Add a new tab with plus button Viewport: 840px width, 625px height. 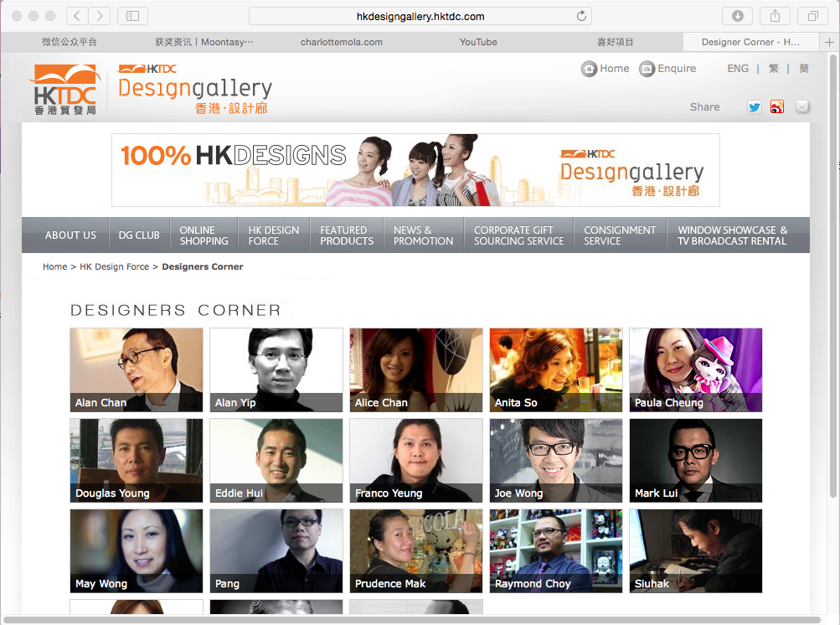coord(829,43)
